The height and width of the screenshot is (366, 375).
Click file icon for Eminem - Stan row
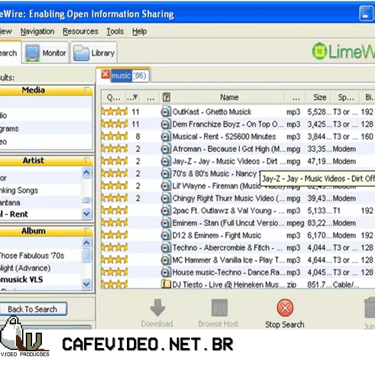[x=166, y=223]
